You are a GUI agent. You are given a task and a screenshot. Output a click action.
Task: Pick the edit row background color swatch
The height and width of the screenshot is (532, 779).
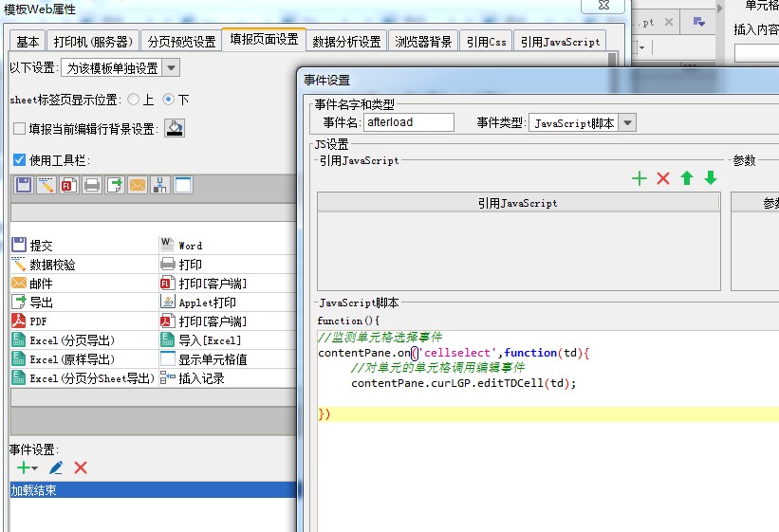pyautogui.click(x=175, y=128)
